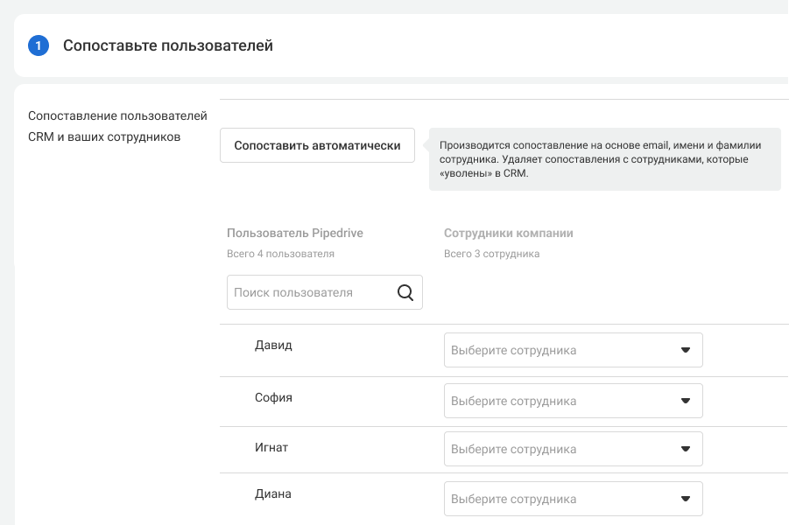This screenshot has width=789, height=532.
Task: Select the user name Игнат
Action: (x=271, y=448)
